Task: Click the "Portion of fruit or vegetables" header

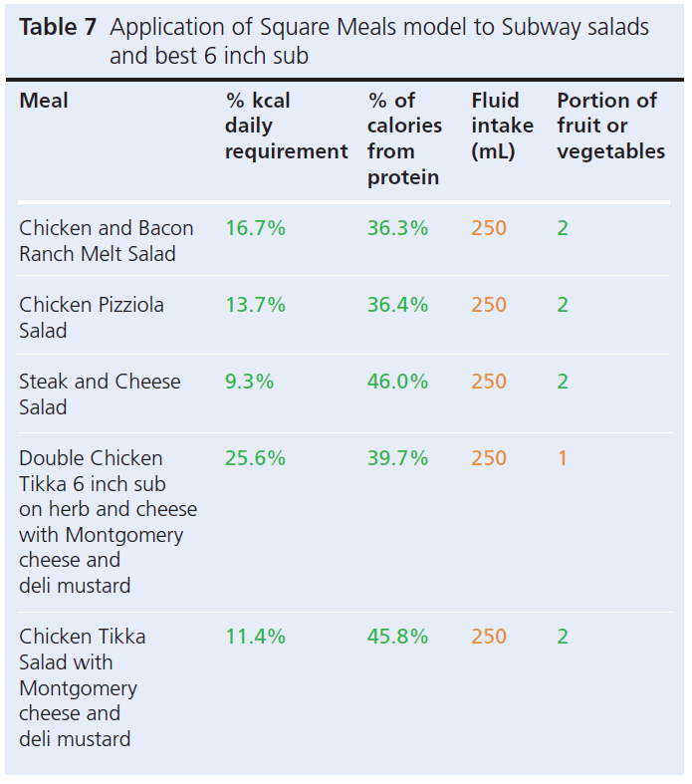Action: pos(610,127)
